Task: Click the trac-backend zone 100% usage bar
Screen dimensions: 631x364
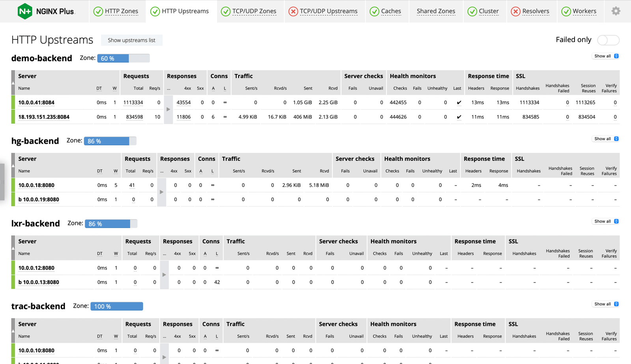Action: point(117,306)
